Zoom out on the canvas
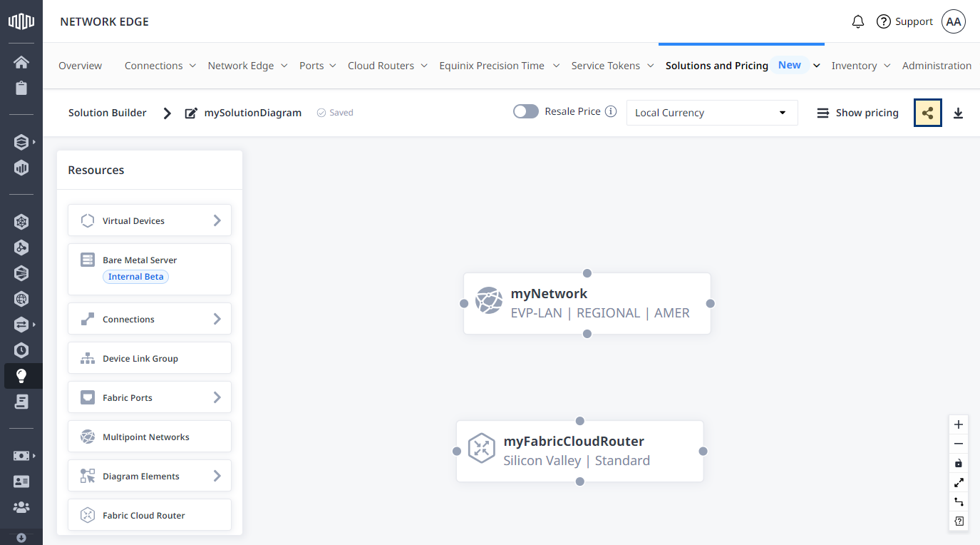Screen dimensions: 980x545 click(x=959, y=444)
